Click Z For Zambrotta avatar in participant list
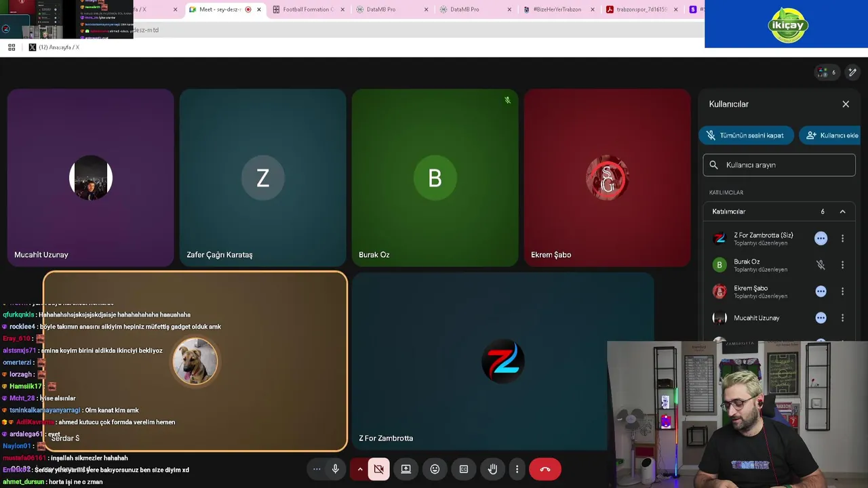 [x=719, y=239]
